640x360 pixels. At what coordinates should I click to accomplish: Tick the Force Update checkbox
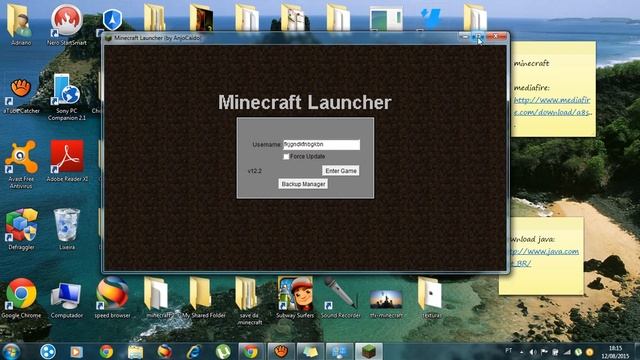coord(286,156)
